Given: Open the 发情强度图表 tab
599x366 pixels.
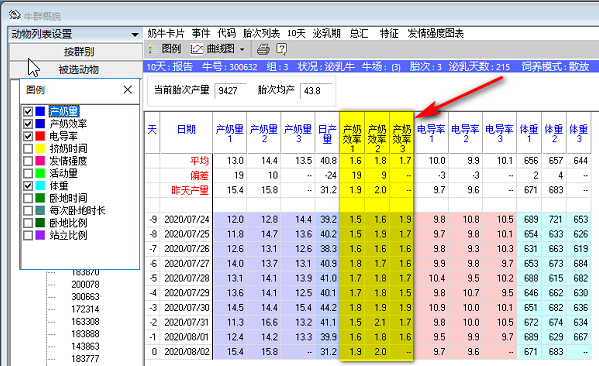Looking at the screenshot, I should 435,34.
